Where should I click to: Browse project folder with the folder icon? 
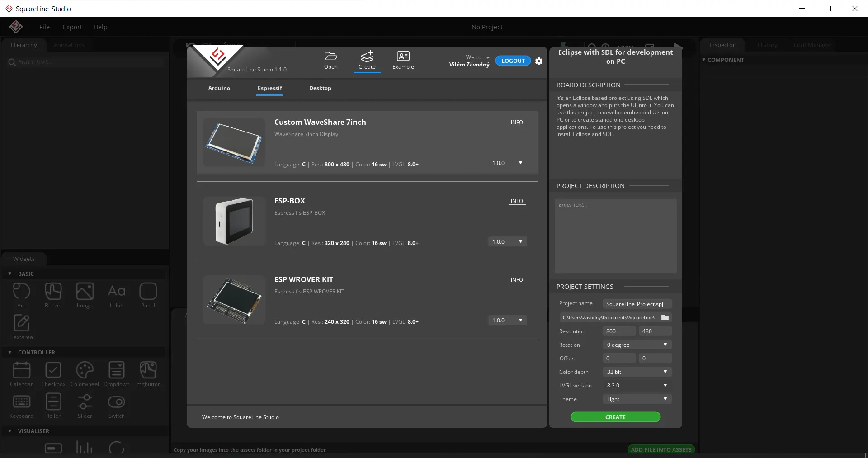(665, 318)
